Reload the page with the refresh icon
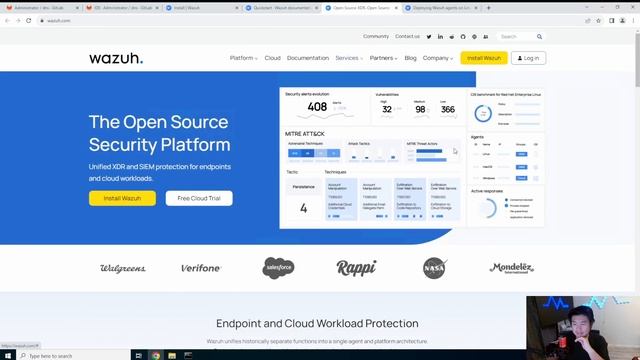 tap(29, 20)
